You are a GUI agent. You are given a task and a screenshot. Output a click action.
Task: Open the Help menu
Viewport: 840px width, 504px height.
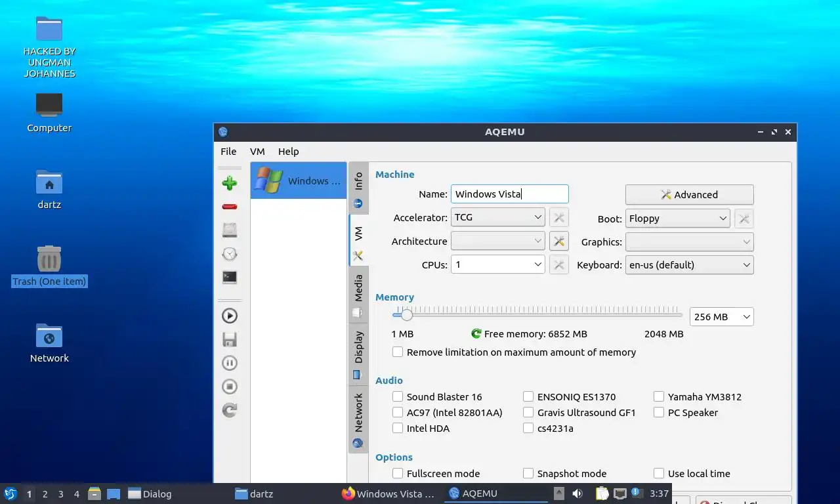[288, 151]
